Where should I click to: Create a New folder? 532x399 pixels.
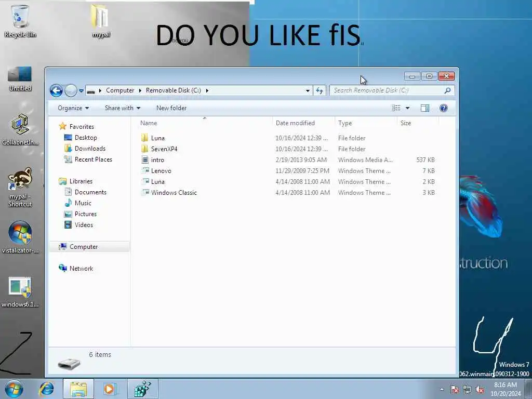pyautogui.click(x=171, y=108)
